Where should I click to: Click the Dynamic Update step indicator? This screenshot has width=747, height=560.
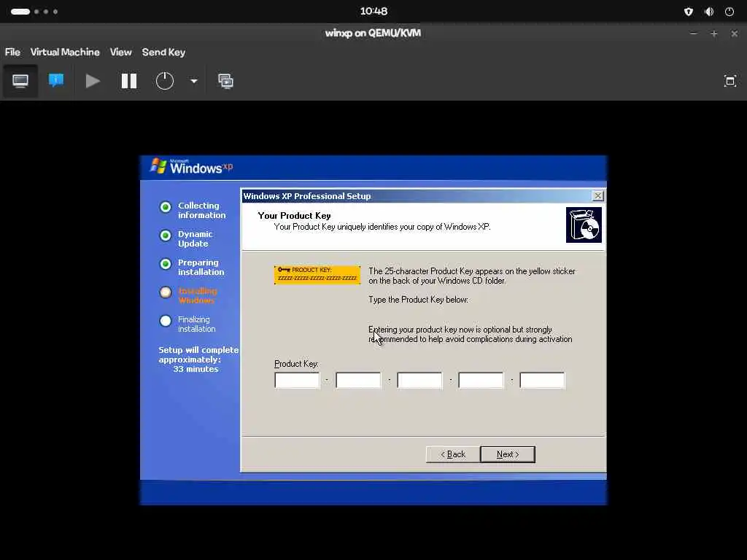tap(166, 236)
